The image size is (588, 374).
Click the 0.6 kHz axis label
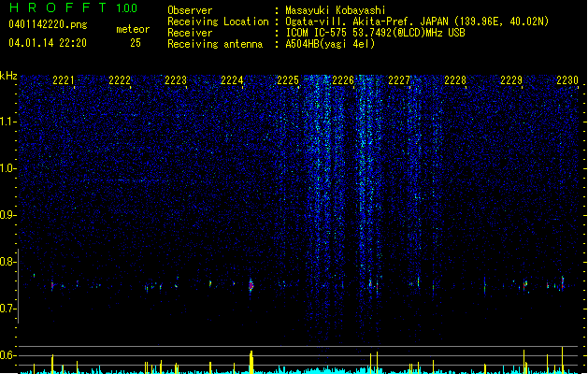(x=7, y=355)
